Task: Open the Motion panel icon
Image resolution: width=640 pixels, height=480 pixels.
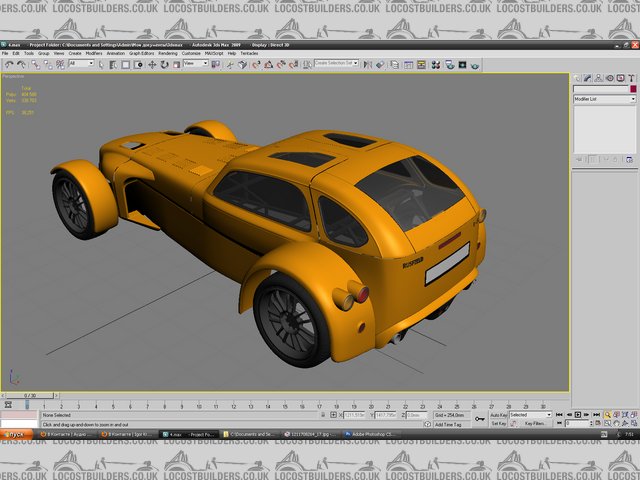Action: click(608, 77)
